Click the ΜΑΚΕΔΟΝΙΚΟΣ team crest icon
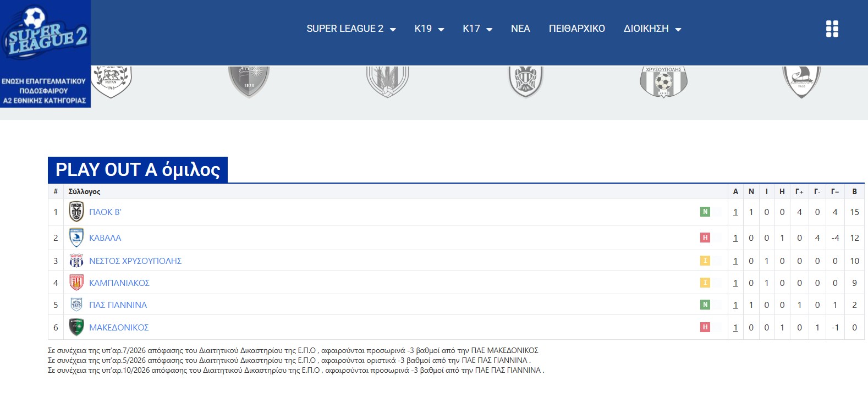The image size is (868, 397). coord(76,327)
